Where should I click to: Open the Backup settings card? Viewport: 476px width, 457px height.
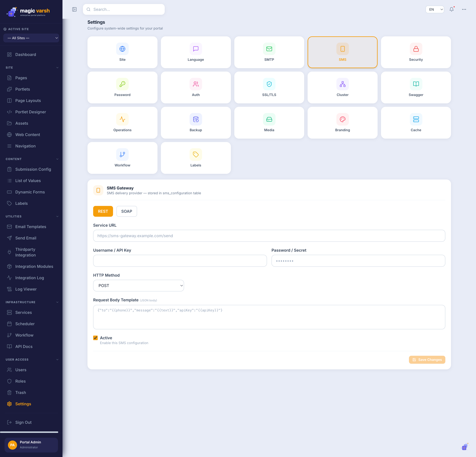pos(196,123)
